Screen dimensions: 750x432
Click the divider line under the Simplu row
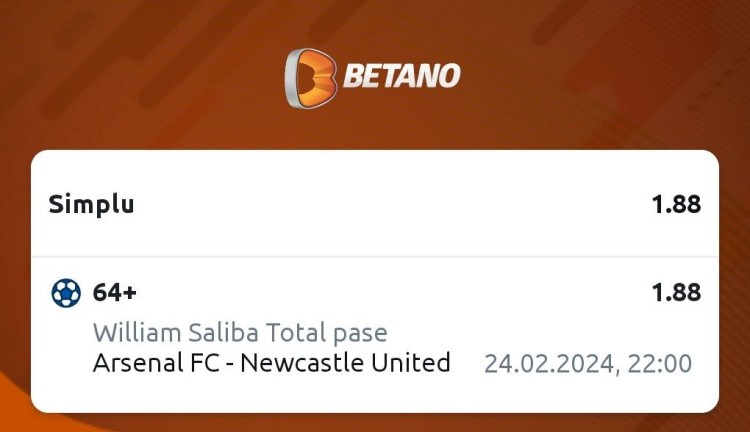[x=375, y=257]
